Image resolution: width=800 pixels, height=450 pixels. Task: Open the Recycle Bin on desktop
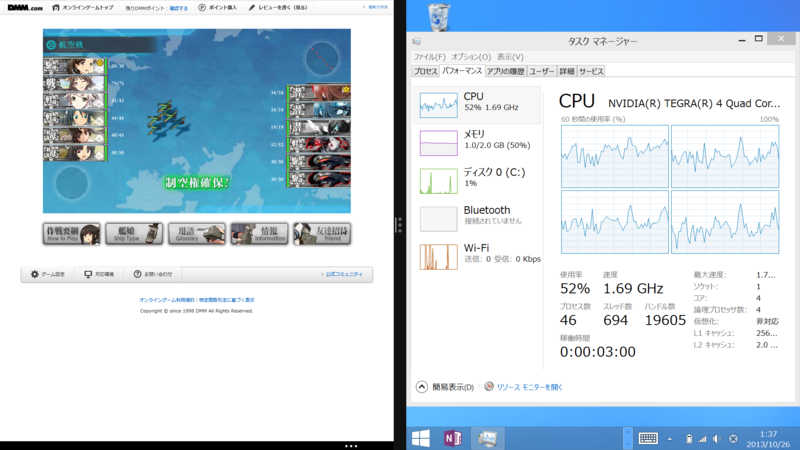pyautogui.click(x=438, y=16)
